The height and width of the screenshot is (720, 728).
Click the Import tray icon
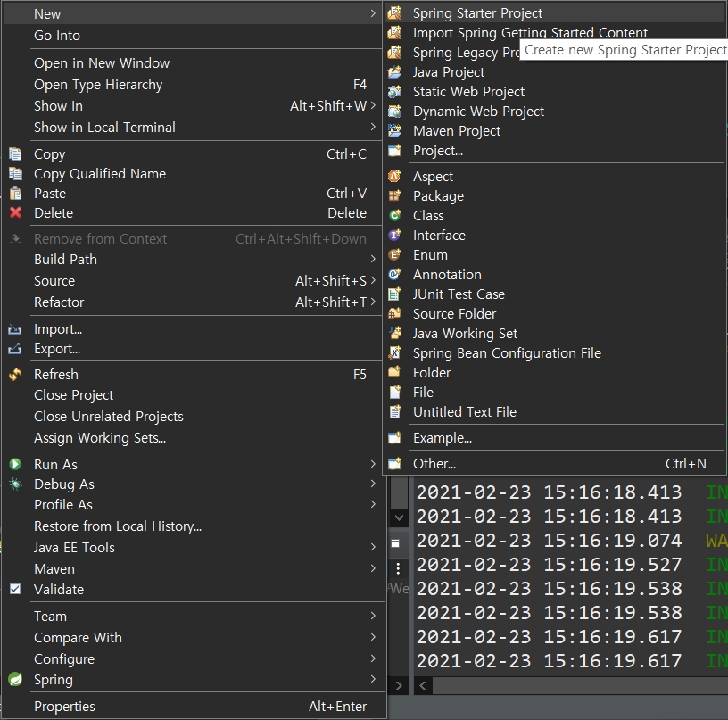tap(15, 329)
